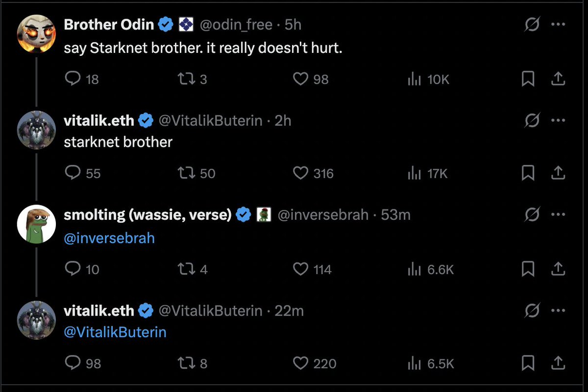View analytics for vitalik.eth's 17K-view tweet

(415, 173)
